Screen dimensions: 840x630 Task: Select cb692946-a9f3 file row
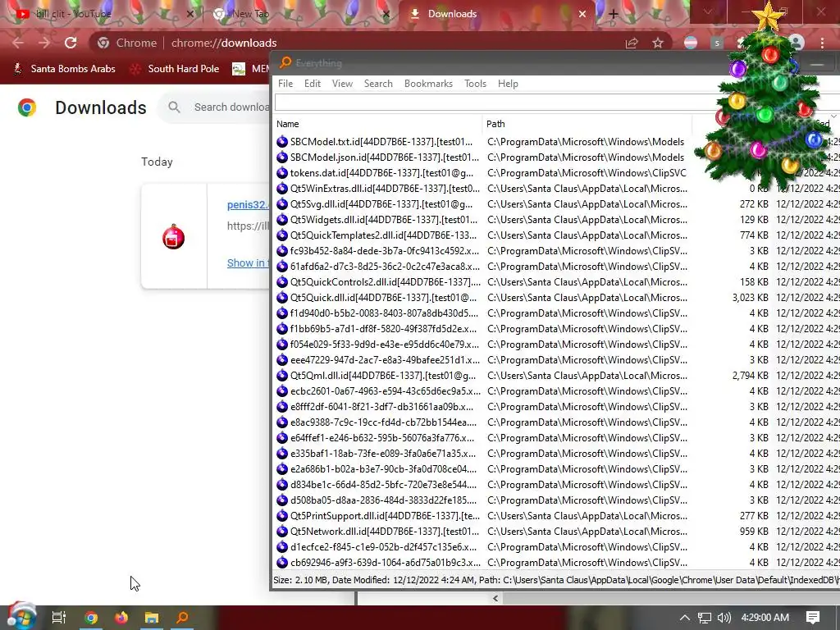point(556,563)
